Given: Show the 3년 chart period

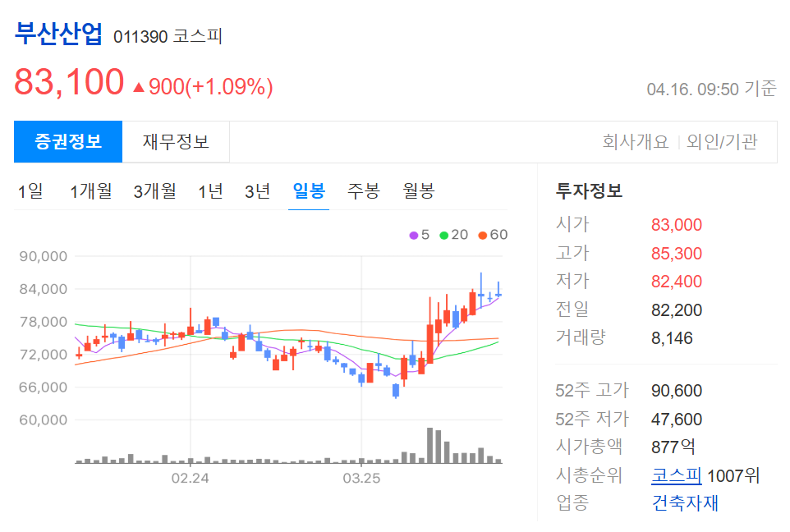Looking at the screenshot, I should coord(258,190).
